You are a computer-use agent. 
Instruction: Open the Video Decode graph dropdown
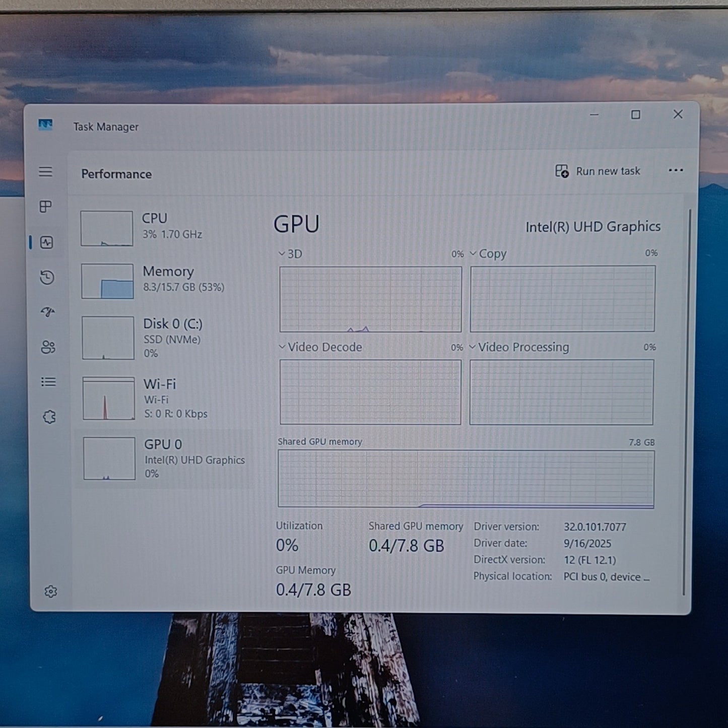(x=320, y=347)
